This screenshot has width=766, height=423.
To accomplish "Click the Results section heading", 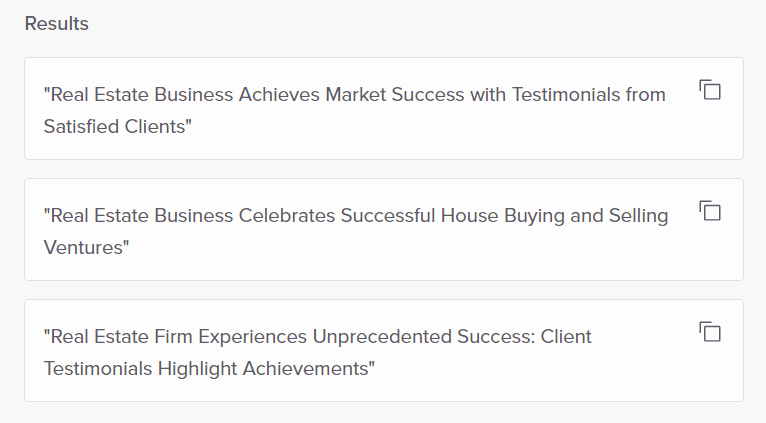I will point(57,23).
